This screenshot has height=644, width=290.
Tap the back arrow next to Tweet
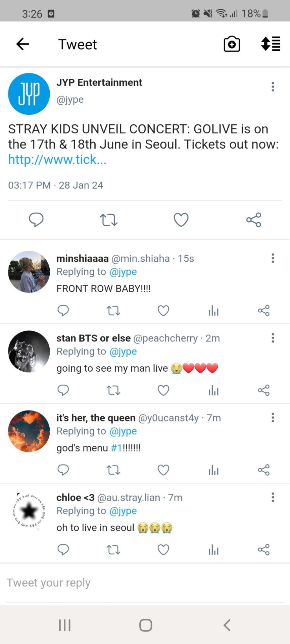pos(22,44)
